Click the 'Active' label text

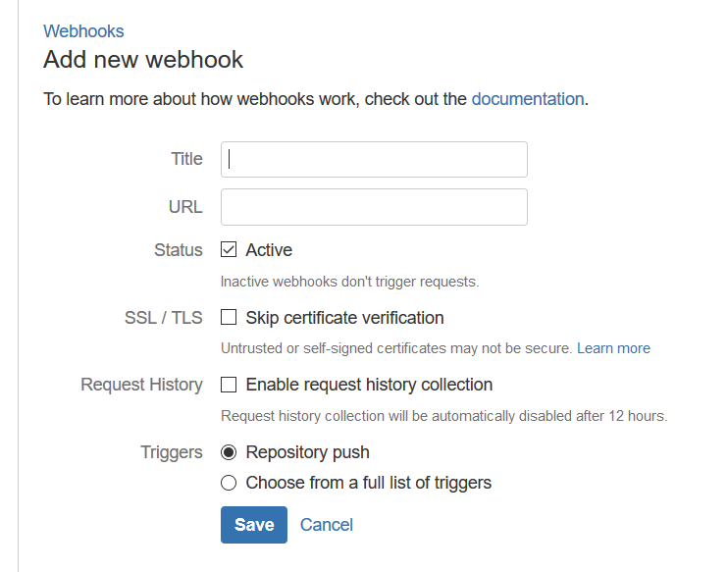tap(269, 250)
